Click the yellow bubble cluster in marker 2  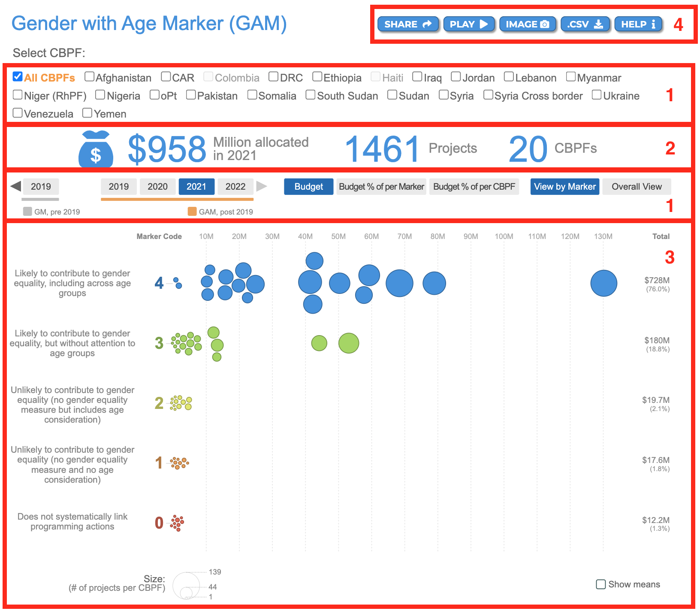click(x=181, y=403)
